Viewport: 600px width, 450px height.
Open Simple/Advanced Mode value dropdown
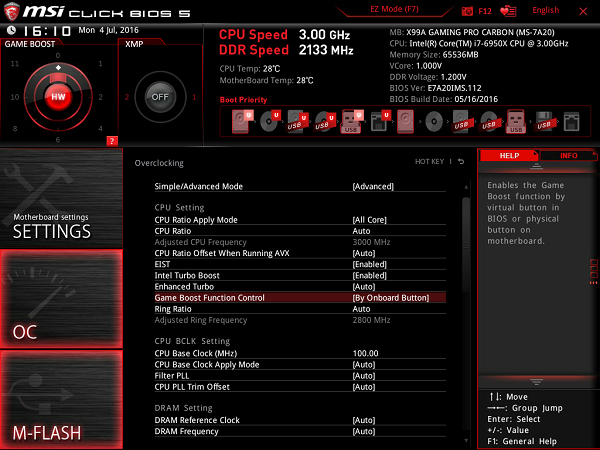pos(373,186)
